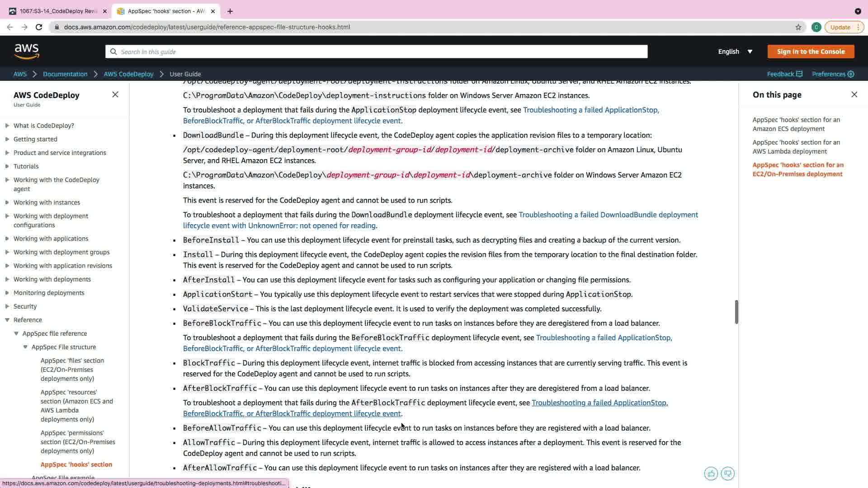868x488 pixels.
Task: Collapse AppSpec File structure tree node
Action: point(25,347)
